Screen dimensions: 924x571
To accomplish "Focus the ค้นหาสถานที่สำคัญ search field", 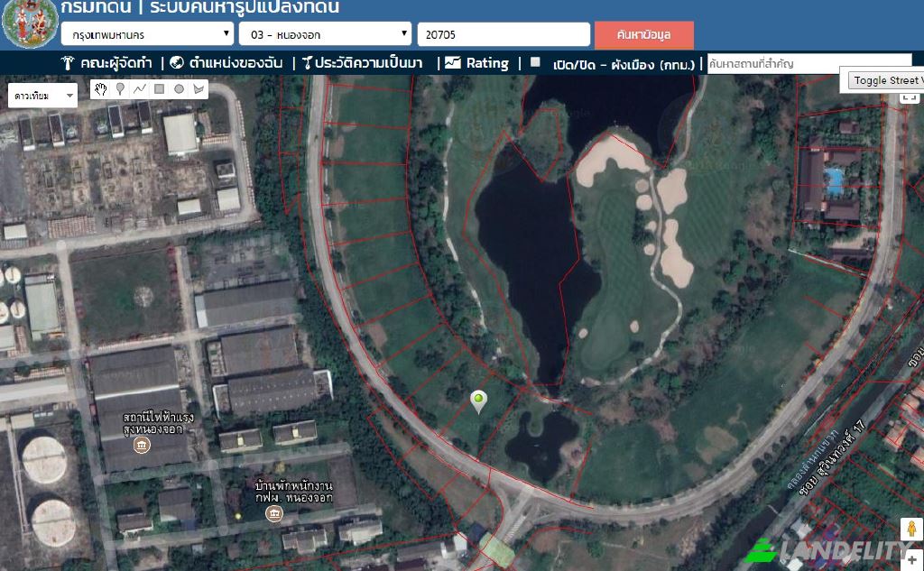I will [809, 64].
